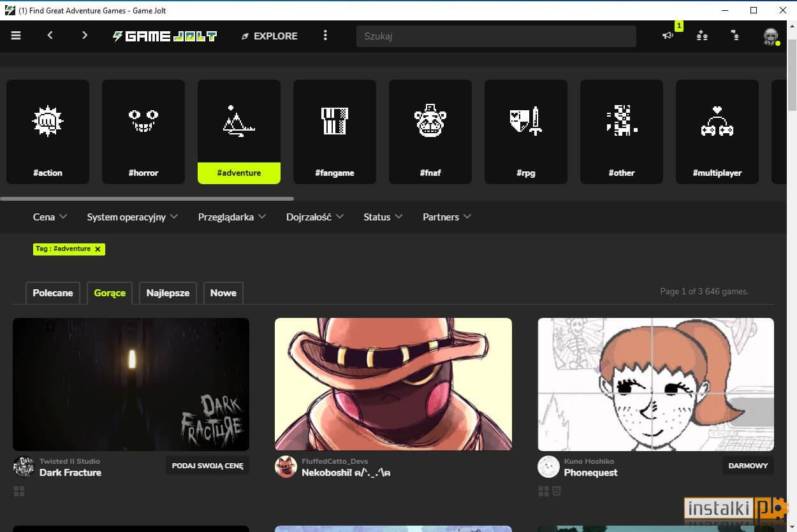This screenshot has width=797, height=532.
Task: Open the Nekoboshi! game thumbnail
Action: 393,384
